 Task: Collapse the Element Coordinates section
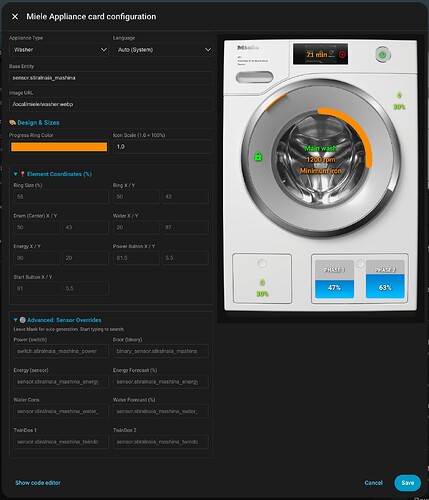click(x=15, y=174)
